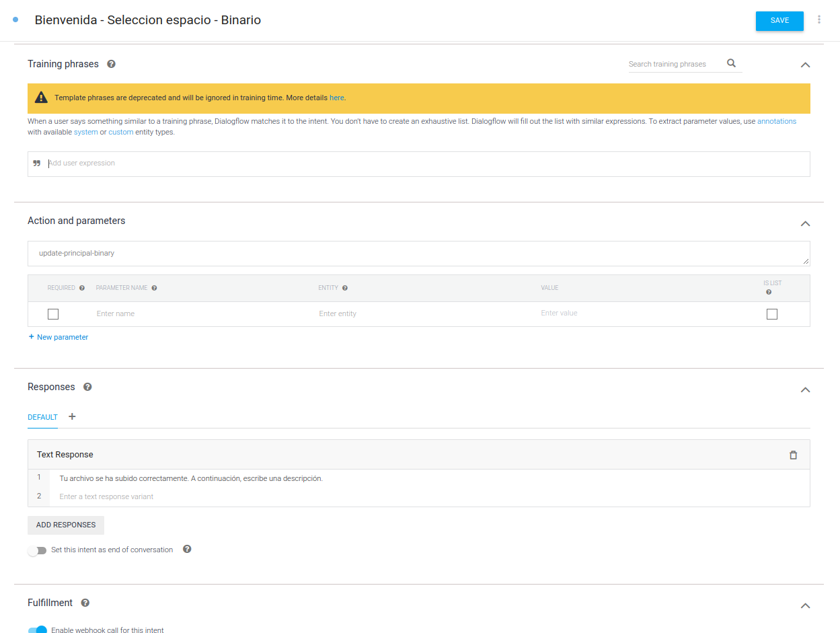Click the three-dot more options menu icon
Image resolution: width=840 pixels, height=633 pixels.
818,20
